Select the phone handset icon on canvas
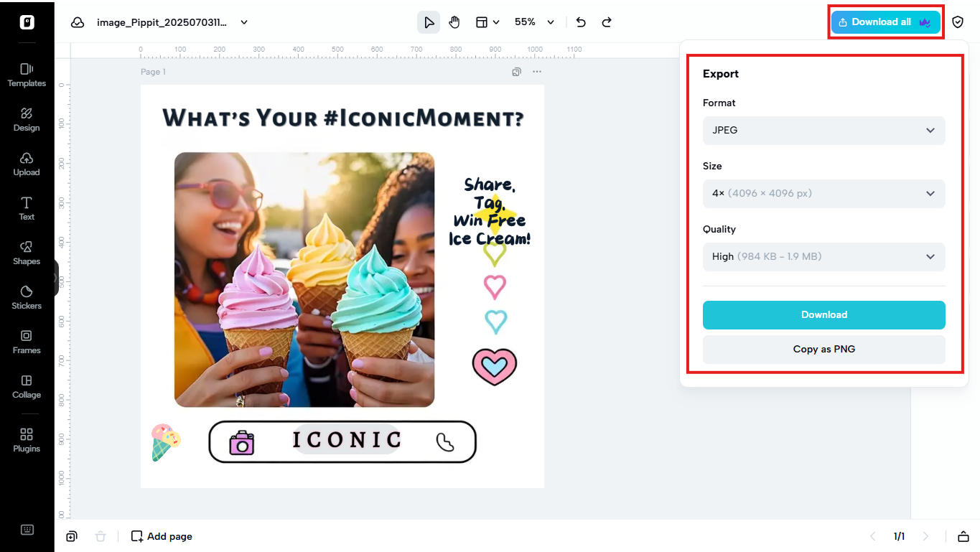This screenshot has height=552, width=980. 445,442
